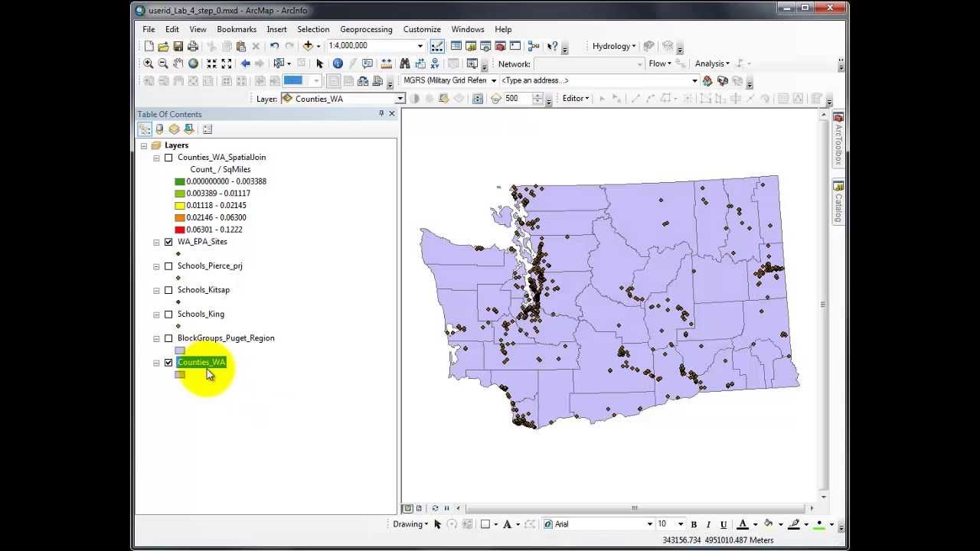The image size is (980, 551).
Task: Click the What's This help icon
Action: coord(552,47)
